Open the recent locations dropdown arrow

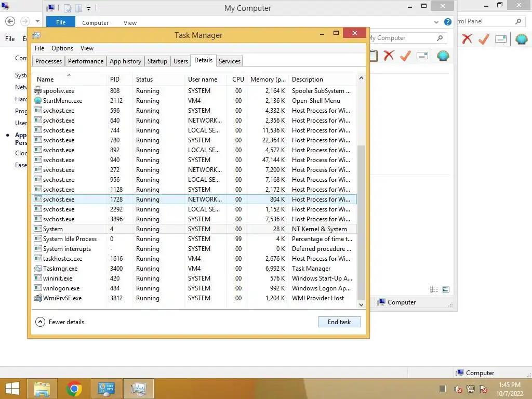click(x=37, y=21)
